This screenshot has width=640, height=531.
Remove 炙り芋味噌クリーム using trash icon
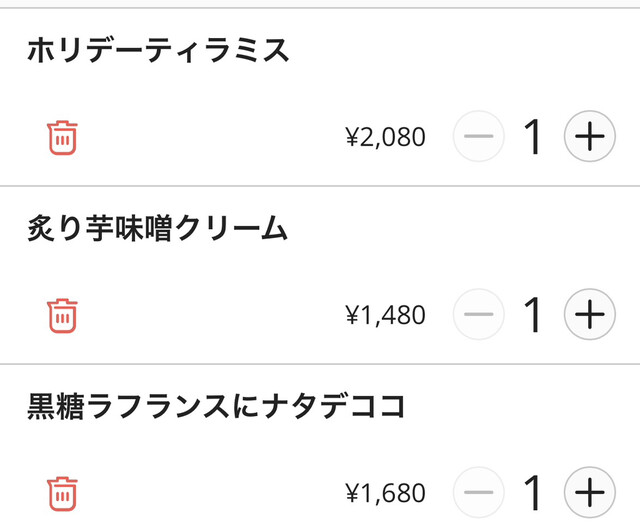click(62, 315)
